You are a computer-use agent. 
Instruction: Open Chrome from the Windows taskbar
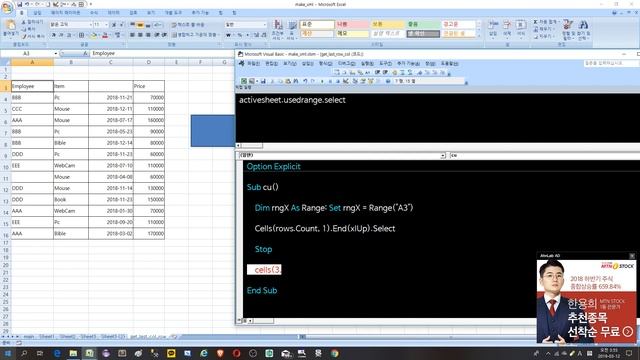coord(335,353)
